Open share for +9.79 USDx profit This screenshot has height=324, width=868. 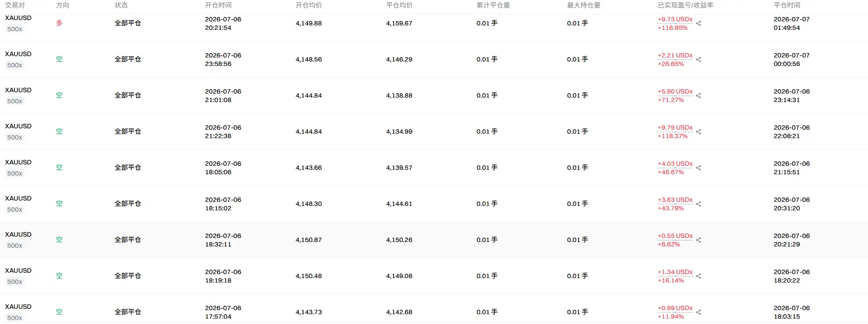coord(699,132)
